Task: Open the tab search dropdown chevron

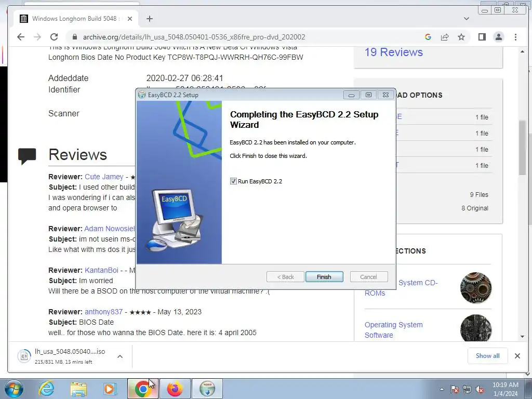Action: point(467,19)
